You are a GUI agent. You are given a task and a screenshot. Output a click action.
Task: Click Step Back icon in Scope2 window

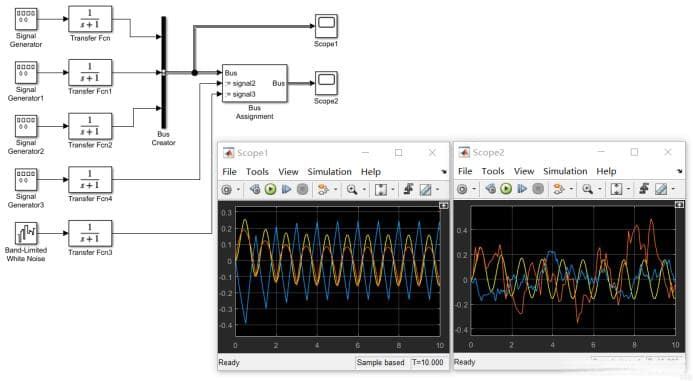[x=491, y=189]
